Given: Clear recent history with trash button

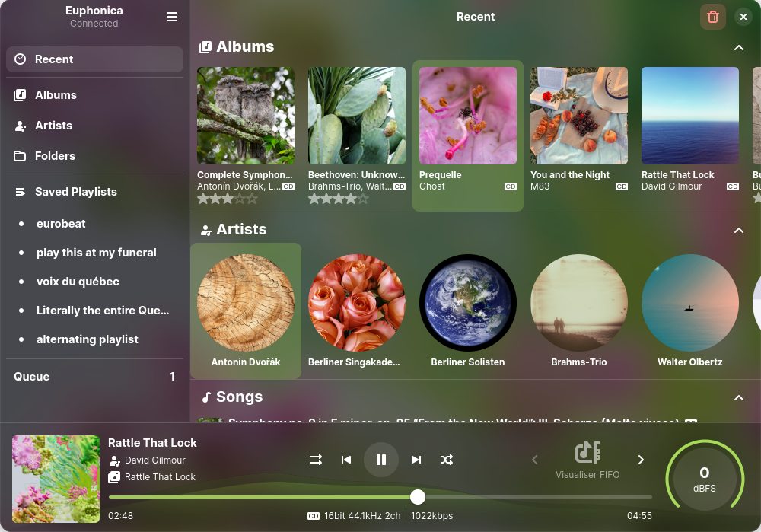Looking at the screenshot, I should [x=712, y=17].
